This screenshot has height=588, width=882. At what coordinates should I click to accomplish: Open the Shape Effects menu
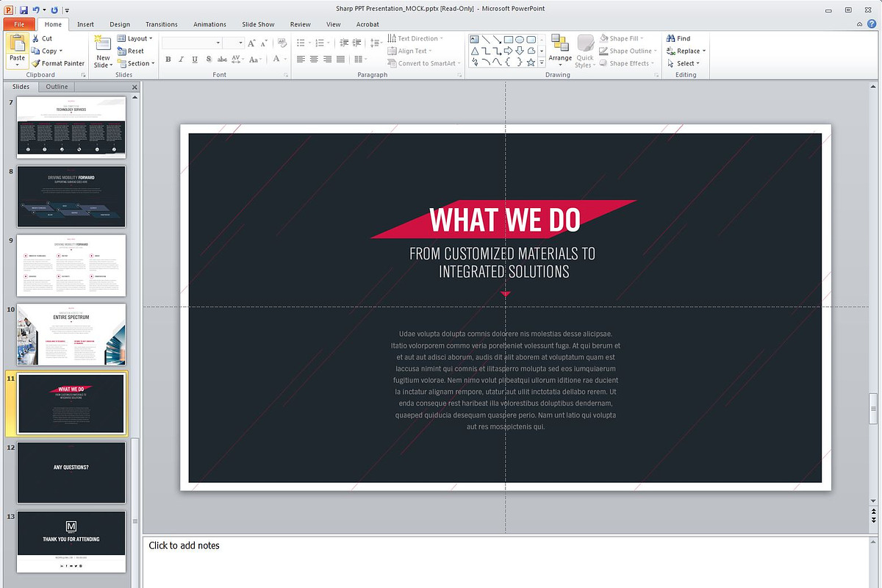tap(626, 63)
